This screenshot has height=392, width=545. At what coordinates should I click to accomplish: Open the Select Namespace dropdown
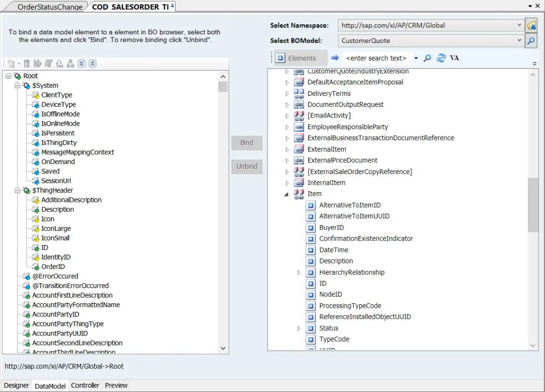click(x=519, y=25)
